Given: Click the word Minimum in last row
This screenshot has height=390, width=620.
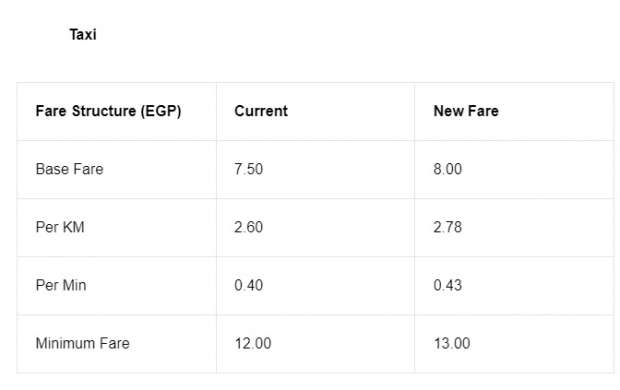Looking at the screenshot, I should [x=66, y=343].
